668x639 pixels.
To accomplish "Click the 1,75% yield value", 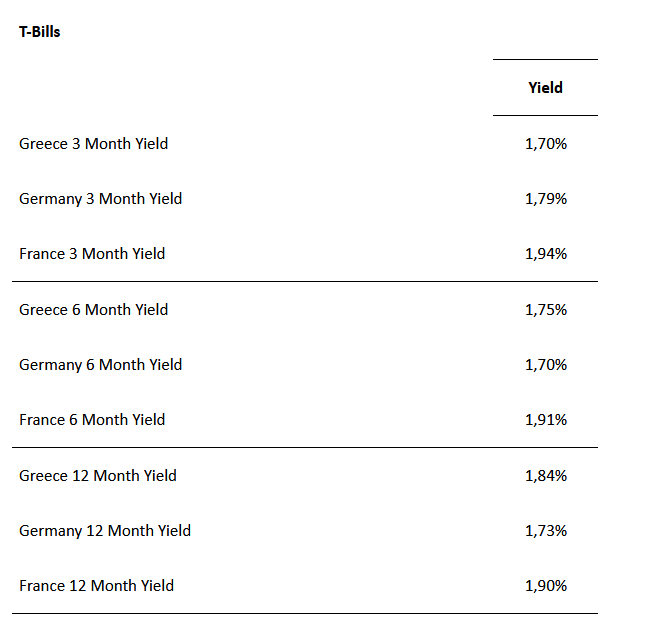I will [x=545, y=310].
